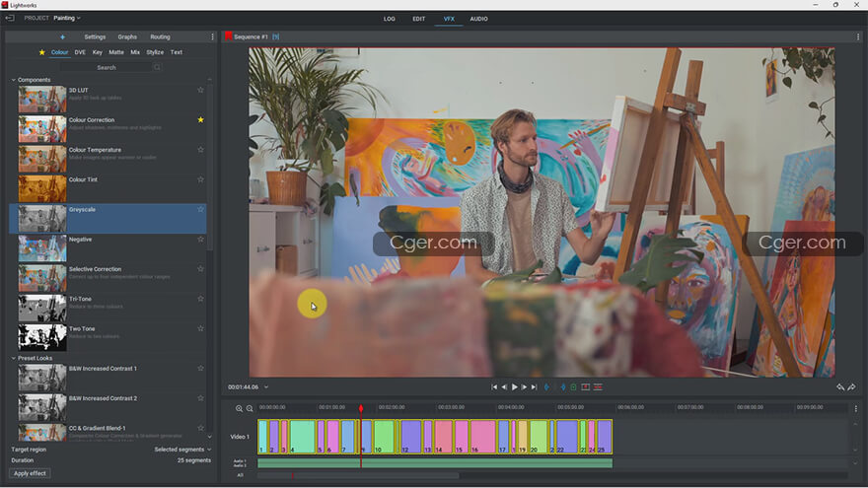The image size is (868, 488).
Task: Open the Selected segments target region dropdown
Action: [x=181, y=450]
